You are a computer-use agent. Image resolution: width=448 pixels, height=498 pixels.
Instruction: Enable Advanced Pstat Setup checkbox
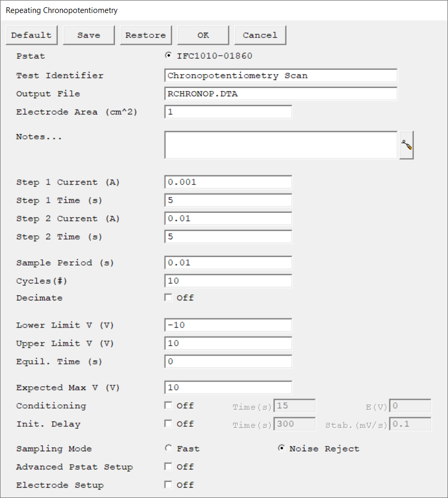(x=168, y=467)
